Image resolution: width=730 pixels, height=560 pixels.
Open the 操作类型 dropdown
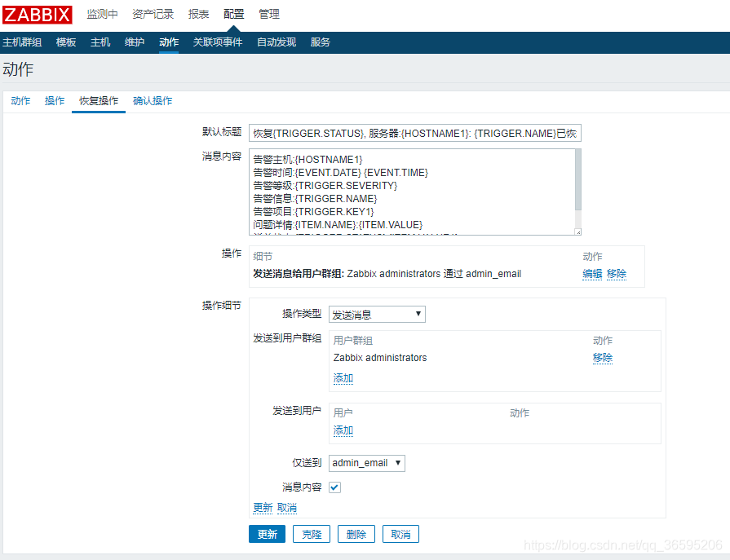pos(377,315)
